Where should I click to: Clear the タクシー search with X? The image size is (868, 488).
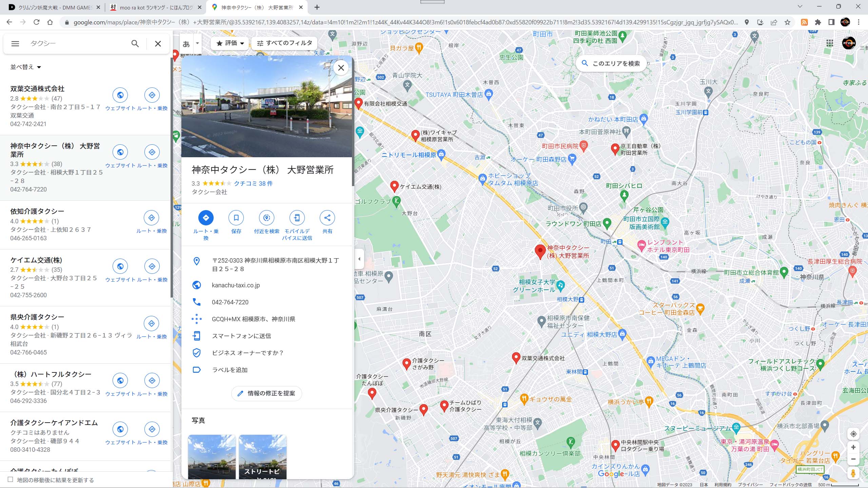point(158,44)
